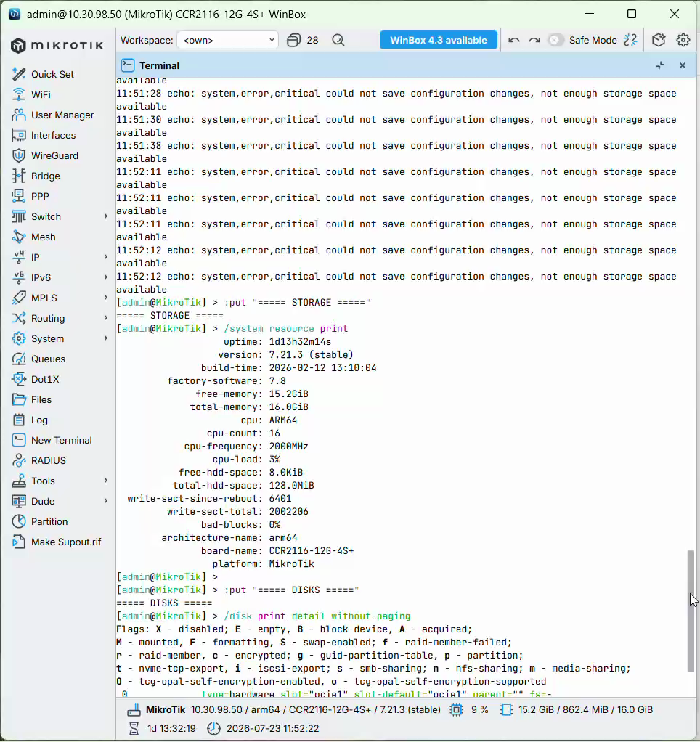The height and width of the screenshot is (742, 700).
Task: Expand the IP submenu arrow
Action: pos(105,257)
